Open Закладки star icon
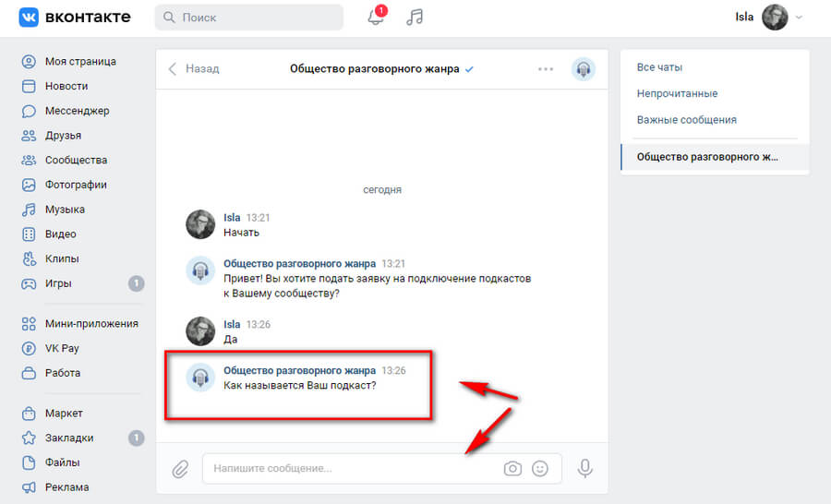 [x=29, y=438]
